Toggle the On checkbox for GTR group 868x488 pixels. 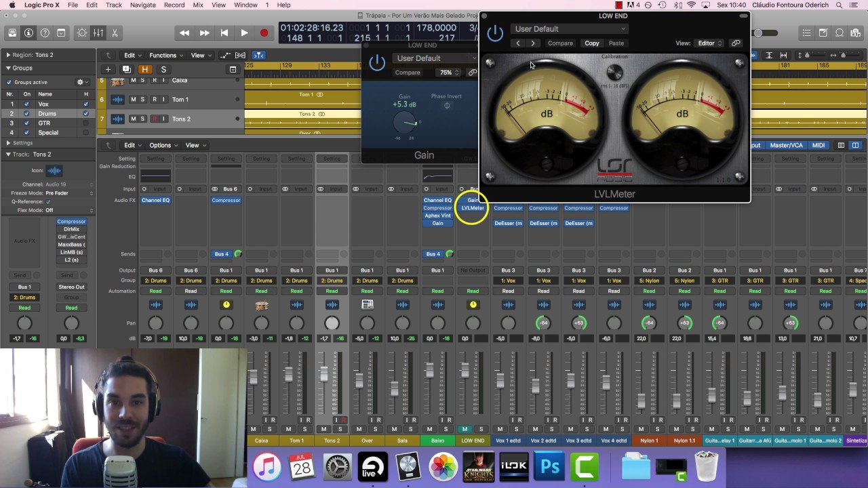(26, 123)
